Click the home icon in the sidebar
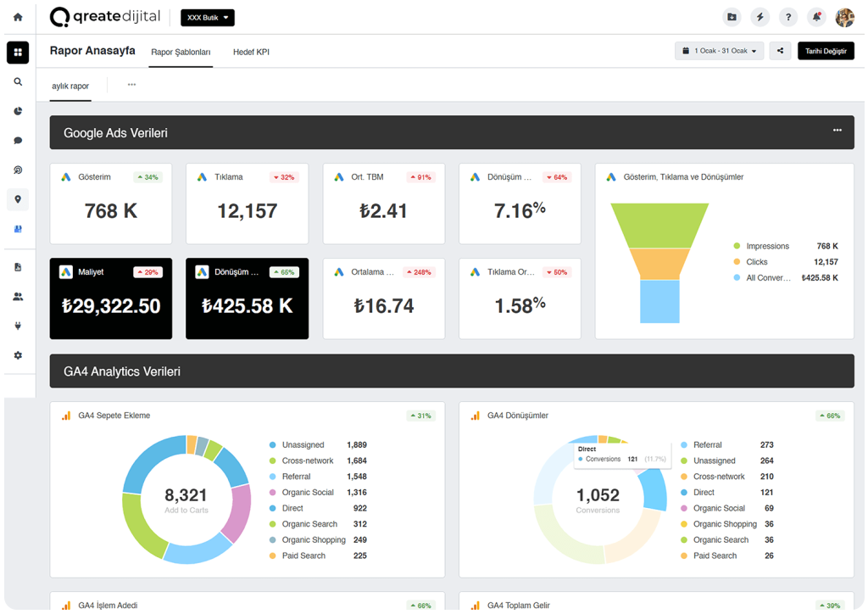Image resolution: width=868 pixels, height=614 pixels. click(18, 17)
